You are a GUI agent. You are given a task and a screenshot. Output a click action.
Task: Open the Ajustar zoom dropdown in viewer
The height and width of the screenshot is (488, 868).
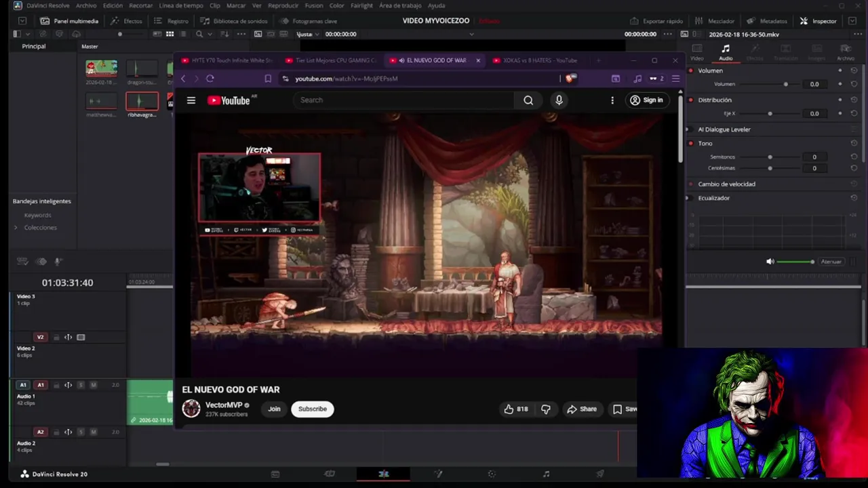coord(309,34)
